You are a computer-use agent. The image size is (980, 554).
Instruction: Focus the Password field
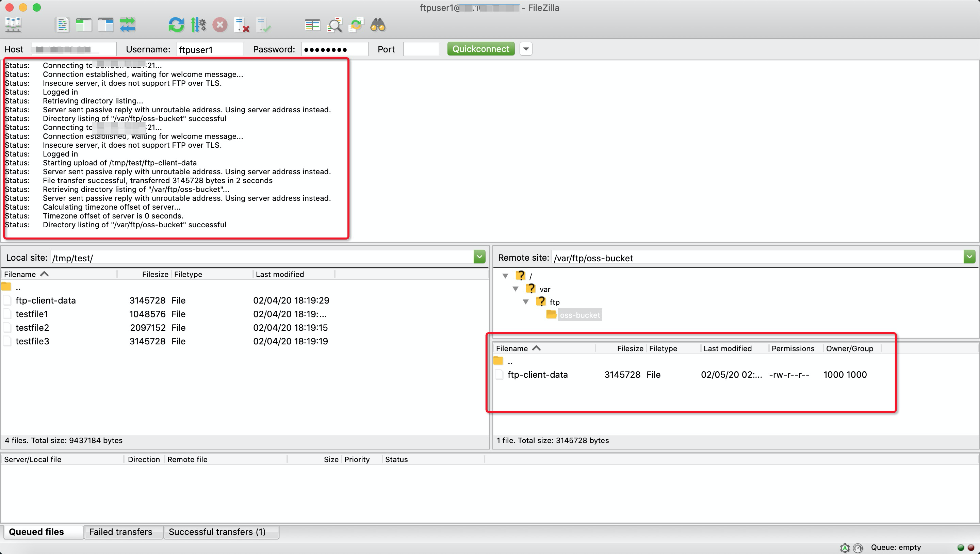[x=335, y=49]
